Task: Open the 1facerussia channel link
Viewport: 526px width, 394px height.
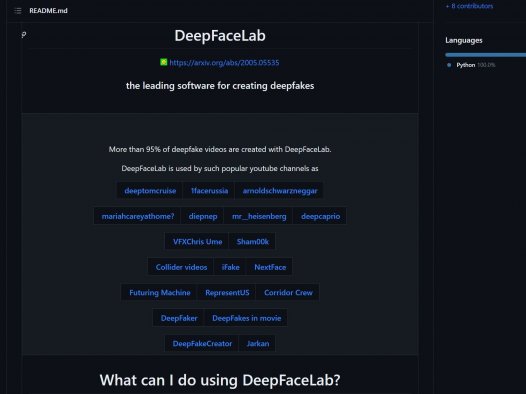Action: (x=209, y=191)
